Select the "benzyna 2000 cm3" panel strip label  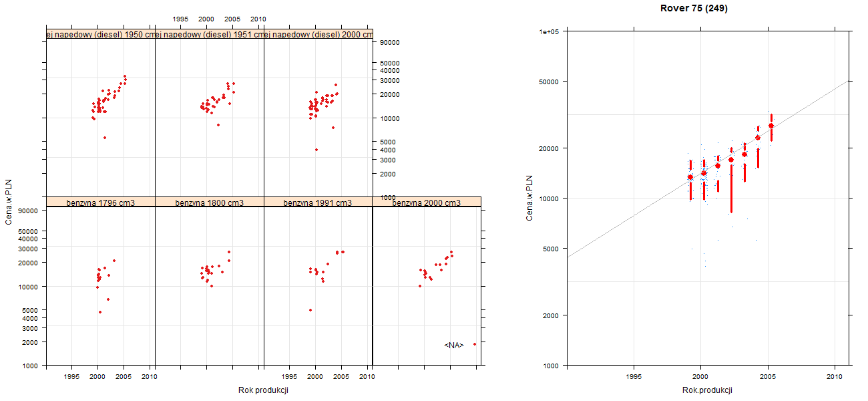click(427, 203)
